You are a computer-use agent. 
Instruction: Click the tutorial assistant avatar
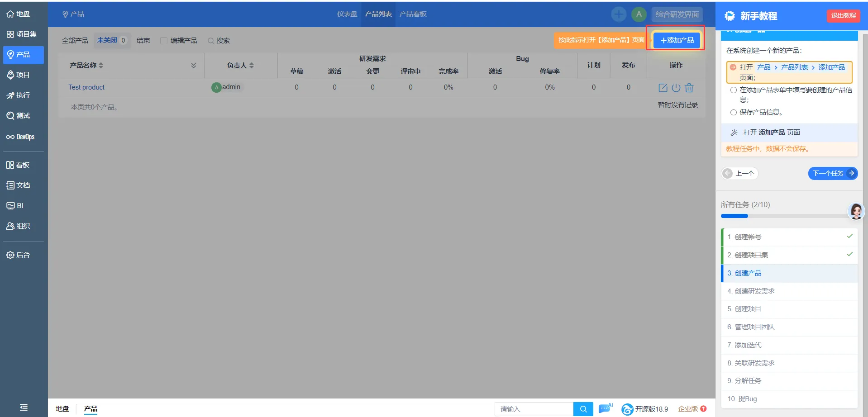coord(856,211)
